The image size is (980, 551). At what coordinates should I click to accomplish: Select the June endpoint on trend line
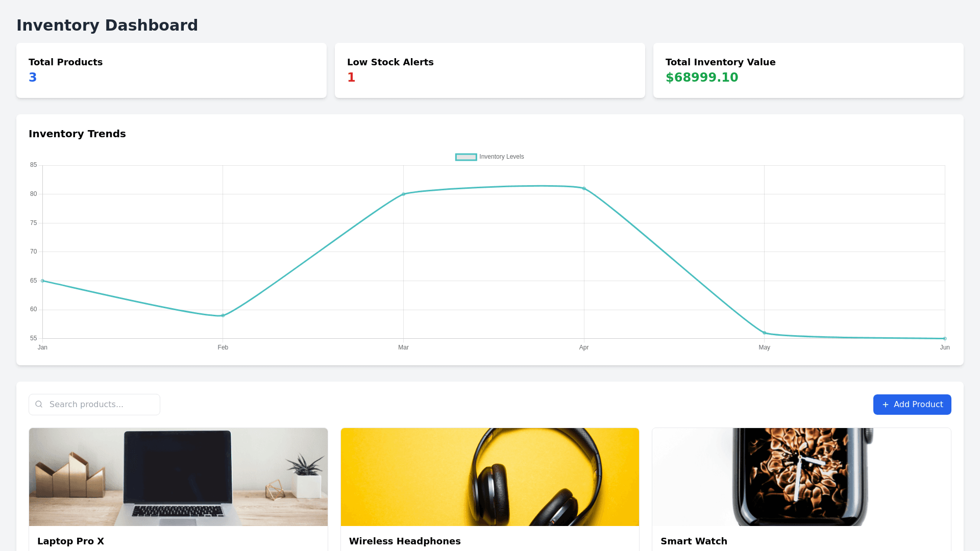click(x=945, y=338)
